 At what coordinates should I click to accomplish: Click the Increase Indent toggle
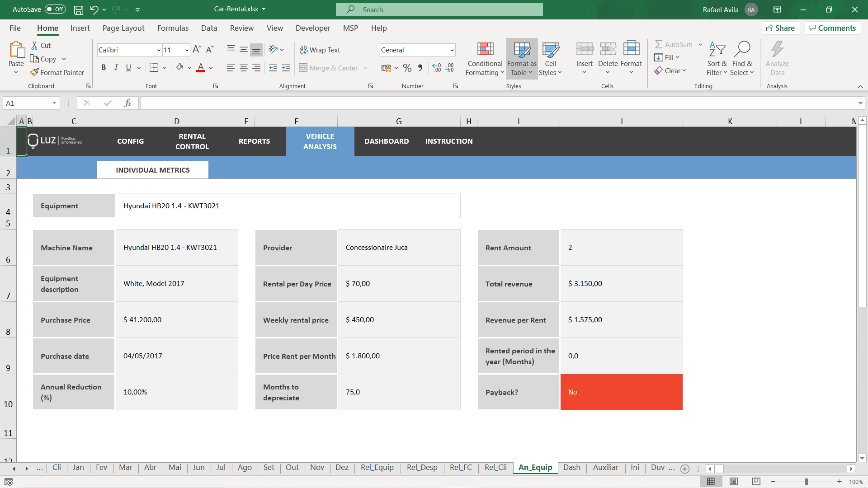point(286,68)
